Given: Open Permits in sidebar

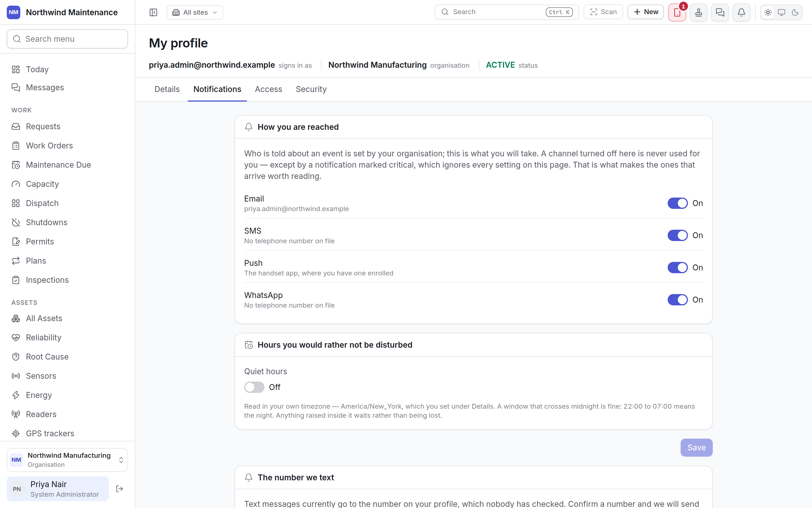Looking at the screenshot, I should (67, 242).
